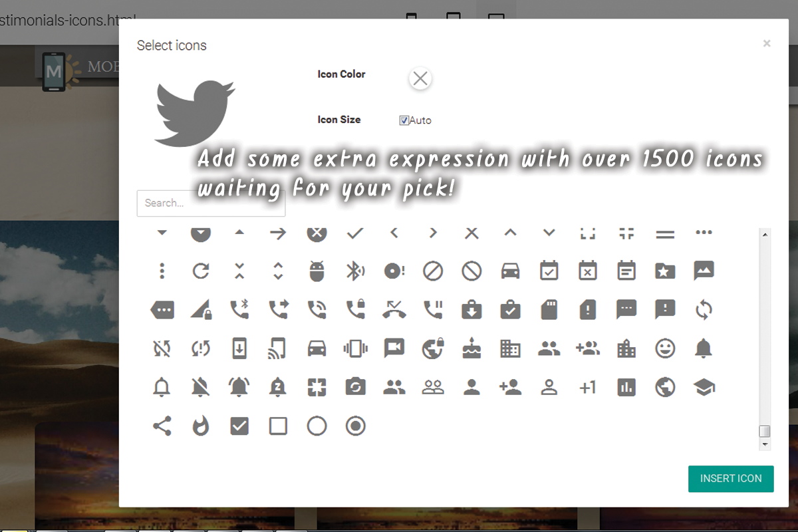
Task: Select the empty check box outline icon
Action: 278,426
